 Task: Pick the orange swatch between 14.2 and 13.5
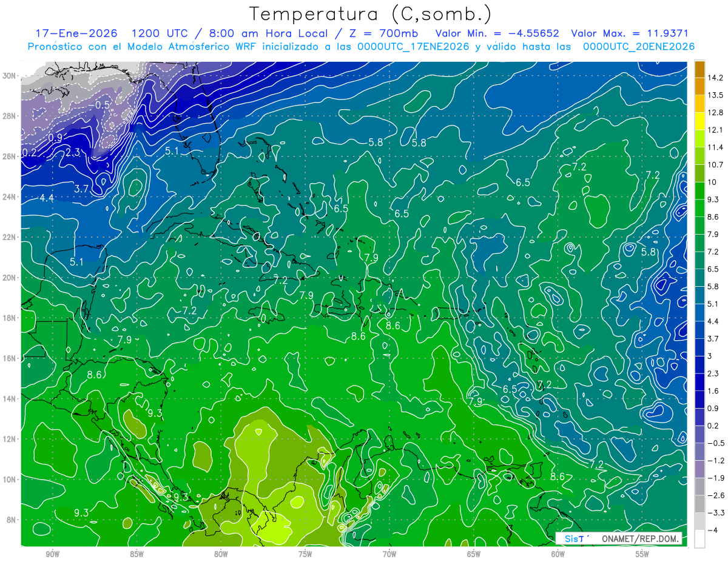[x=699, y=87]
